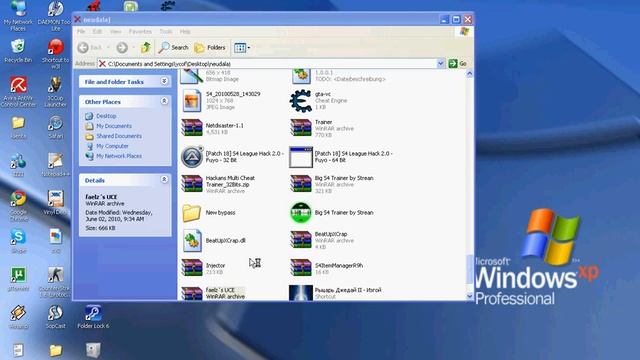
Task: Select the Winamp desktop shortcut
Action: point(18,317)
